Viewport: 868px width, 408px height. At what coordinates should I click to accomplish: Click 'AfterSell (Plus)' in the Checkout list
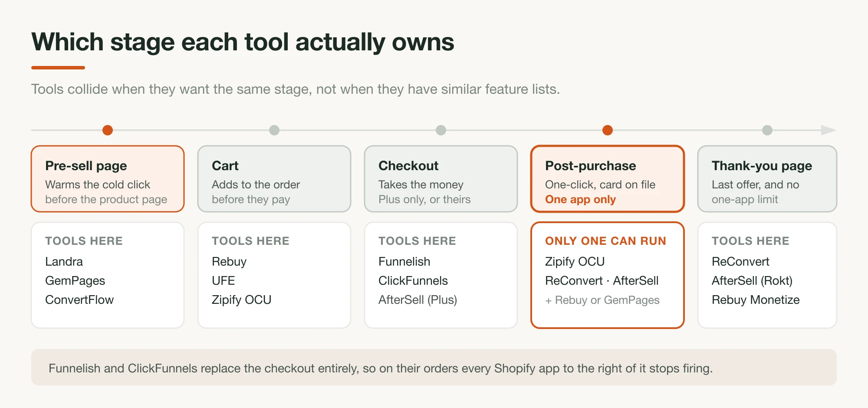pyautogui.click(x=418, y=300)
